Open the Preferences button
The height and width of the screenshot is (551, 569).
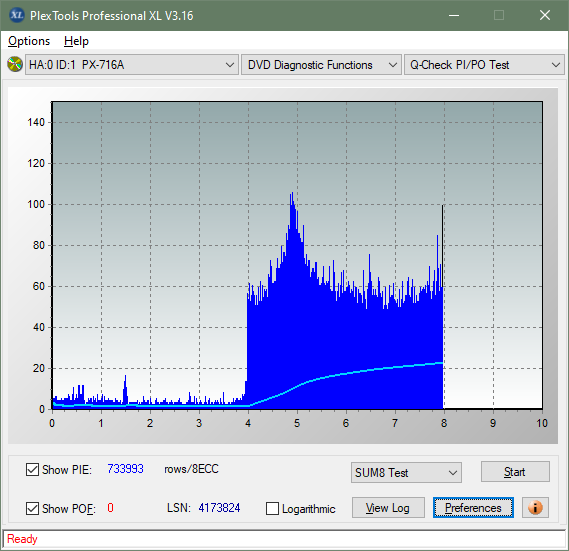(x=473, y=507)
